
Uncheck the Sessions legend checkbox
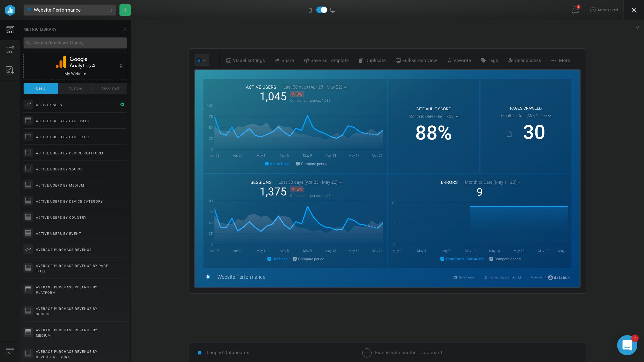[x=269, y=259]
